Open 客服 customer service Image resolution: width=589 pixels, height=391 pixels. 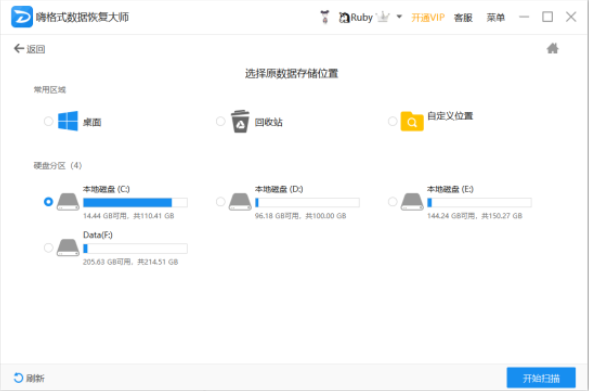pyautogui.click(x=463, y=17)
